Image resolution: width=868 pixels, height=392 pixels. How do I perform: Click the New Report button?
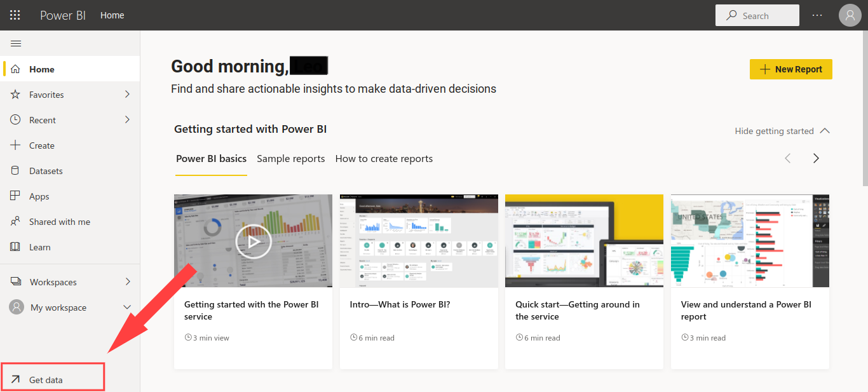[790, 69]
